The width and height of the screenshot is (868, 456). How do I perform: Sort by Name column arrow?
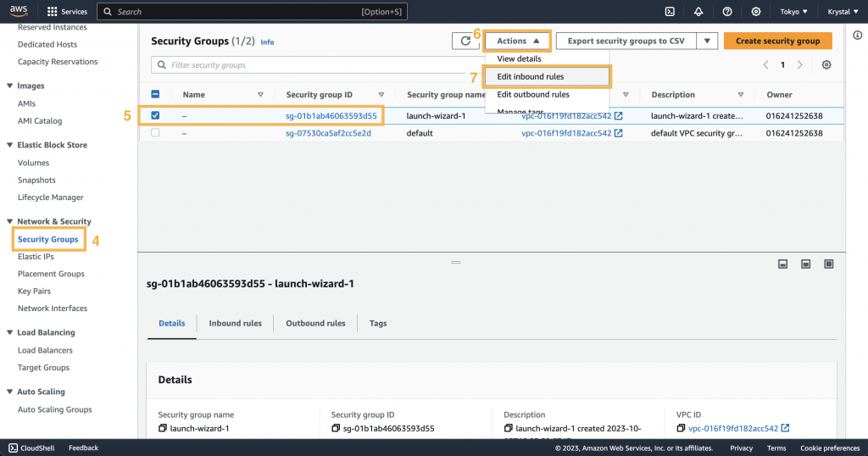point(260,95)
